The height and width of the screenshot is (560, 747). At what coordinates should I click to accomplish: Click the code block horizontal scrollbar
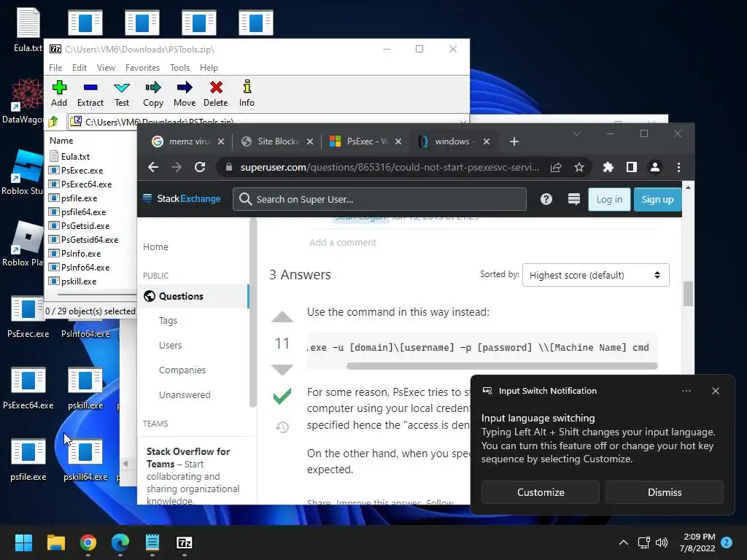(502, 366)
